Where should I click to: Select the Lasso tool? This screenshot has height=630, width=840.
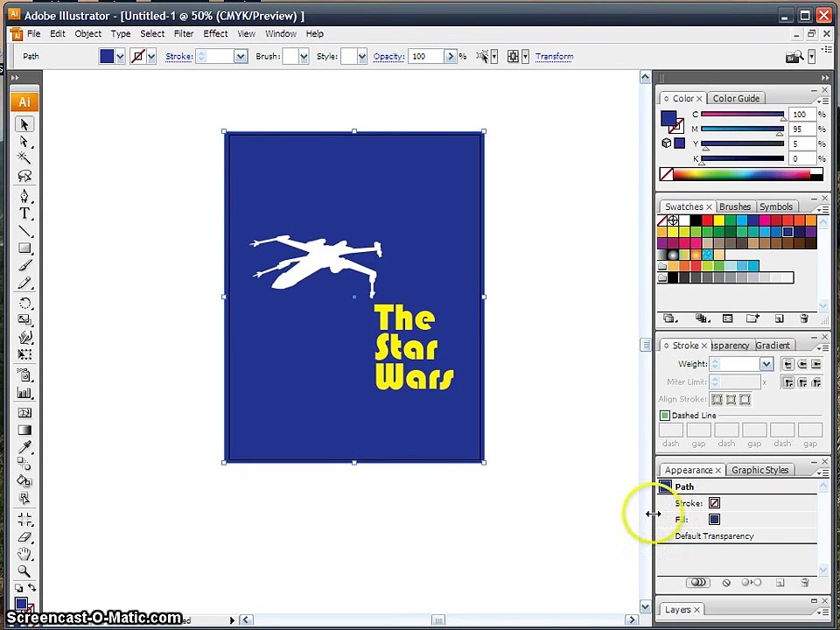pyautogui.click(x=24, y=175)
